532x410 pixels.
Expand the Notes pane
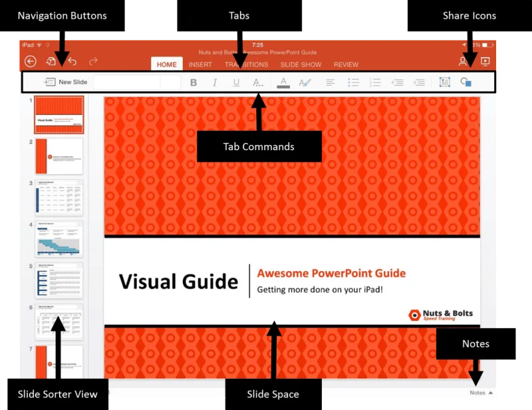481,393
